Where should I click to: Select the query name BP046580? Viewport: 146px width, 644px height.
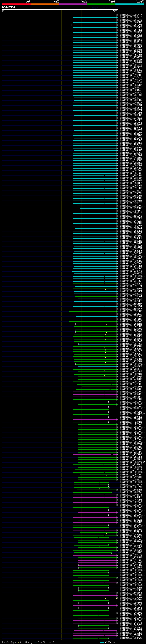(8, 8)
